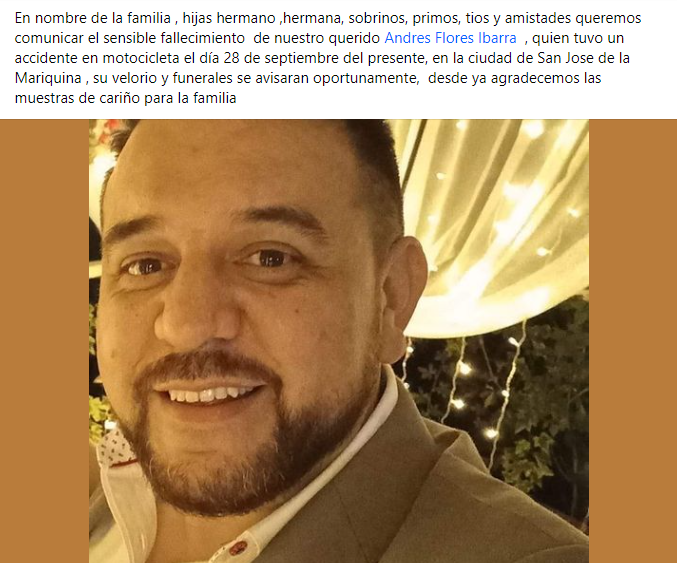Click the brown area left of the photo
Viewport: 677px width, 563px height.
(44, 341)
